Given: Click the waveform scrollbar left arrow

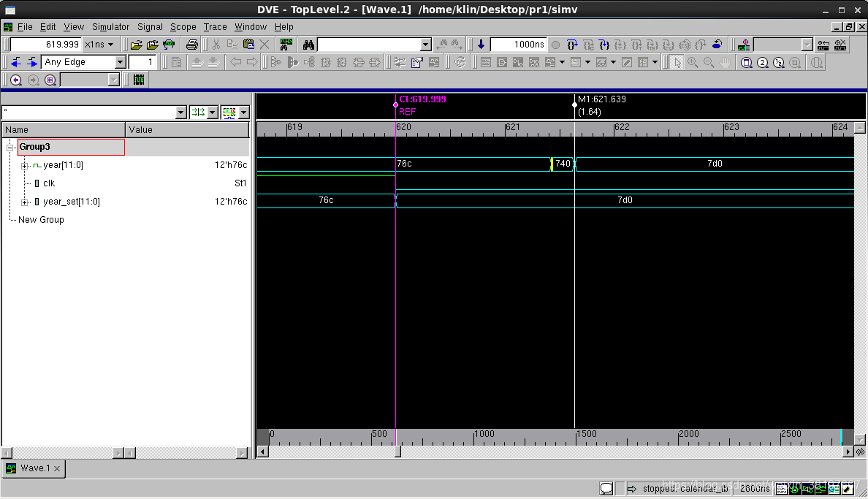Looking at the screenshot, I should (x=263, y=452).
